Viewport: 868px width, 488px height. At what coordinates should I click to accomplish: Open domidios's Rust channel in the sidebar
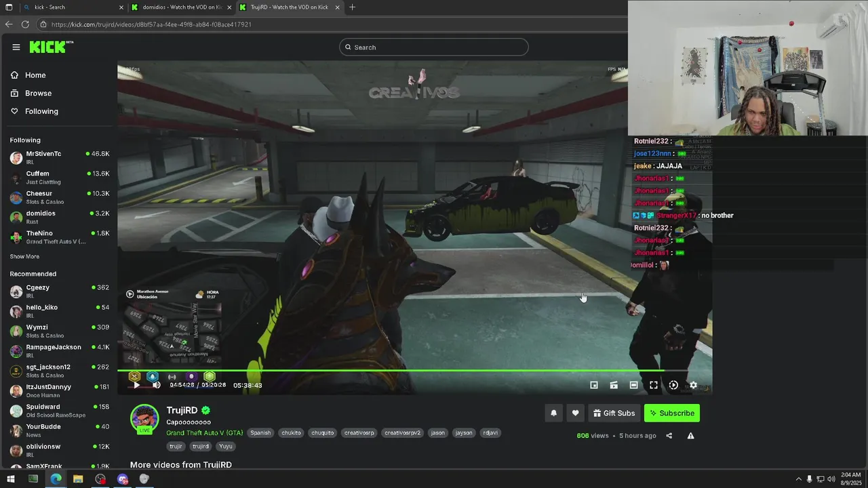click(60, 217)
